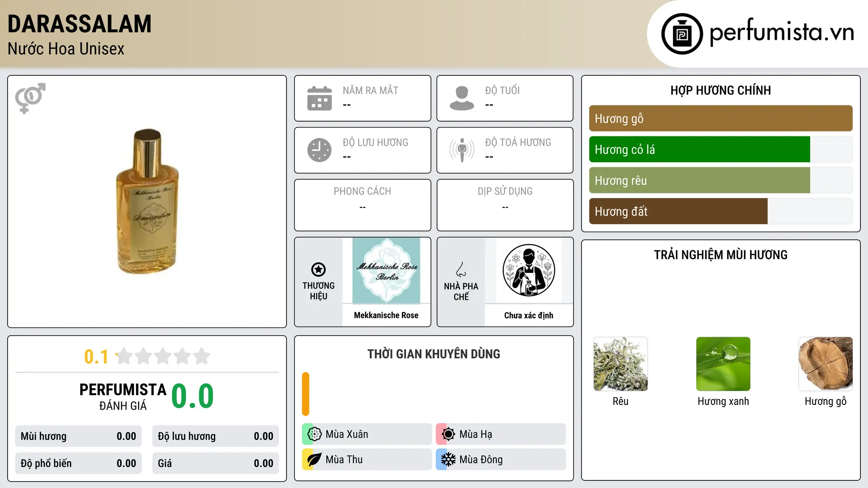Click the snowflake icon for Mùa Đông
Viewport: 868px width, 488px height.
coord(448,460)
